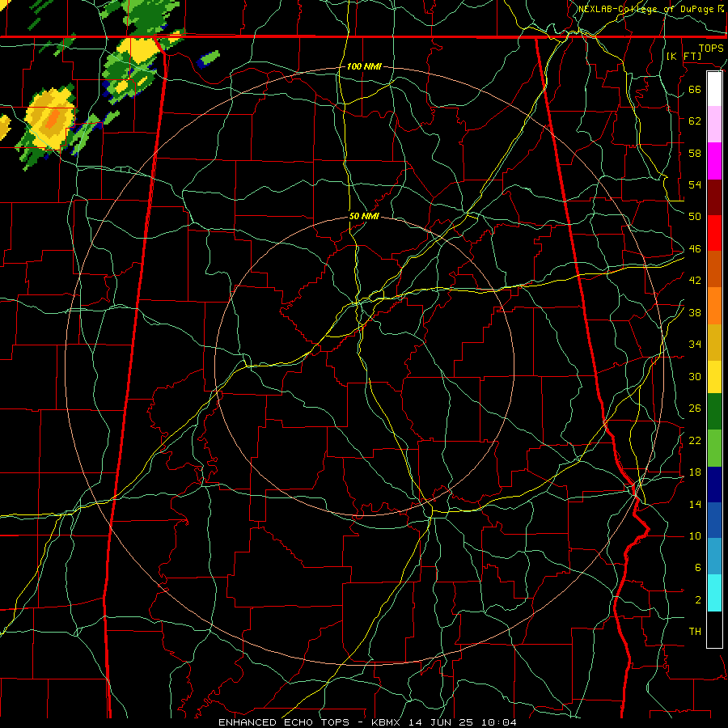Viewport: 728px width, 728px height.
Task: Click the magenta 58 kft legend swatch
Action: (x=714, y=161)
